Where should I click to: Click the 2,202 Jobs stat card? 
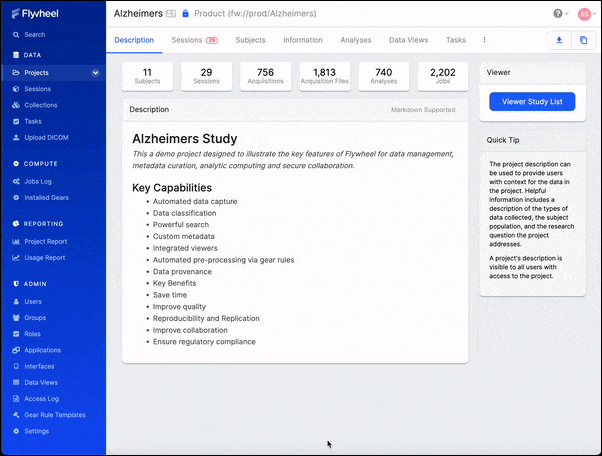[443, 76]
